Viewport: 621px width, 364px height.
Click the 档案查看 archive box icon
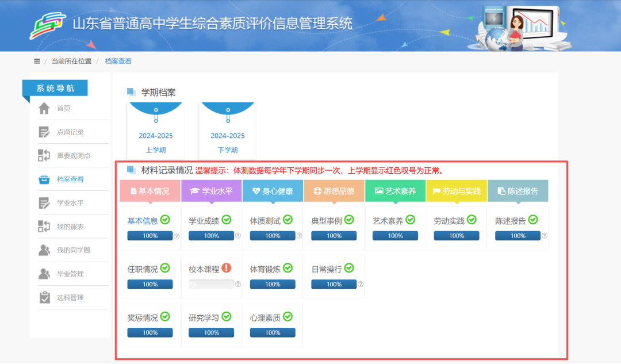tap(44, 179)
